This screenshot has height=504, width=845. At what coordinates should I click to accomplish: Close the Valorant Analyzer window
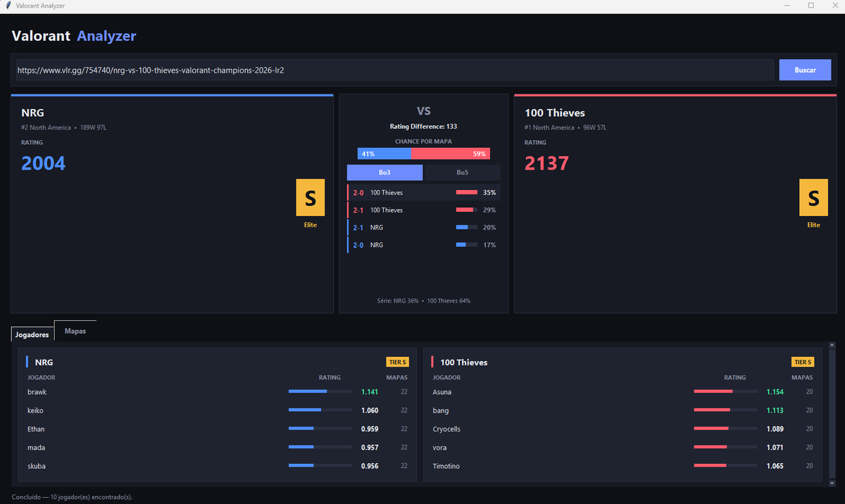(834, 6)
